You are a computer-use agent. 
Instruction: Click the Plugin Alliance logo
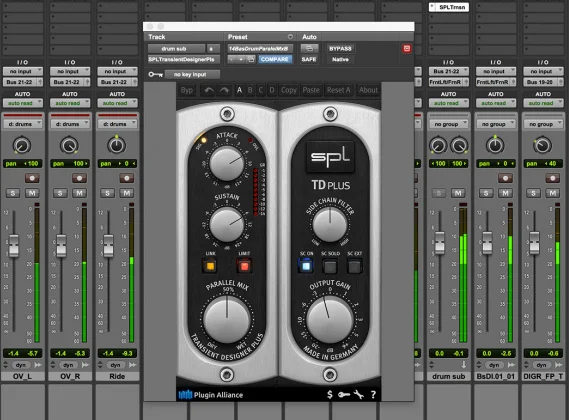coord(210,395)
